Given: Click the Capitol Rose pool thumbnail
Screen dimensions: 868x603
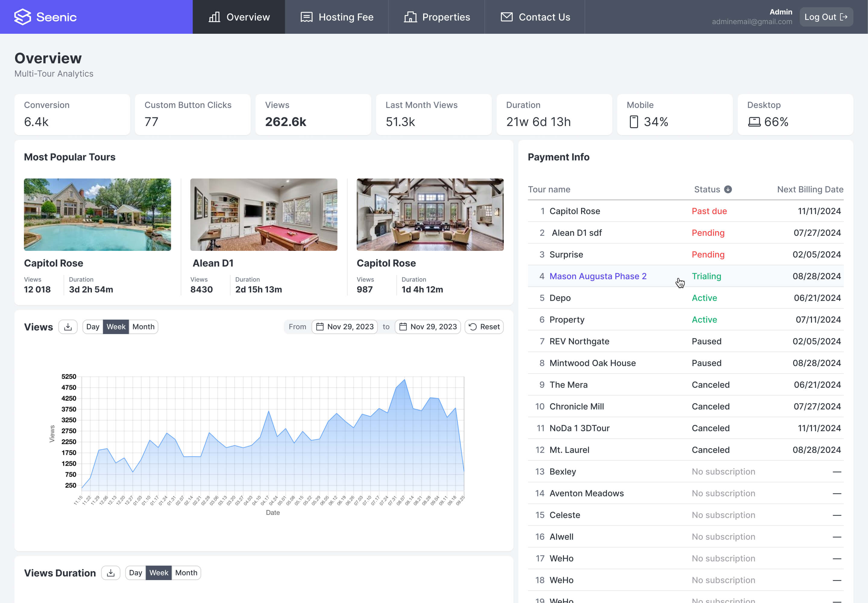Looking at the screenshot, I should click(x=97, y=215).
